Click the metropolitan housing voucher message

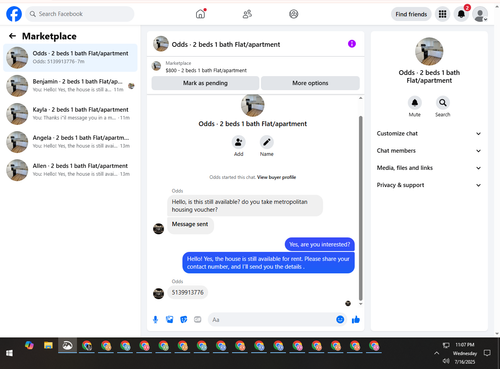tap(245, 206)
